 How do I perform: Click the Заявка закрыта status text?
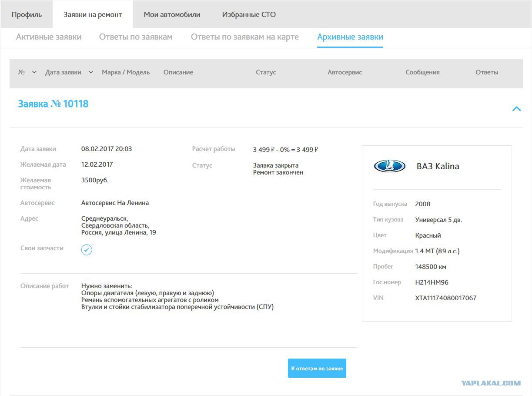click(276, 165)
